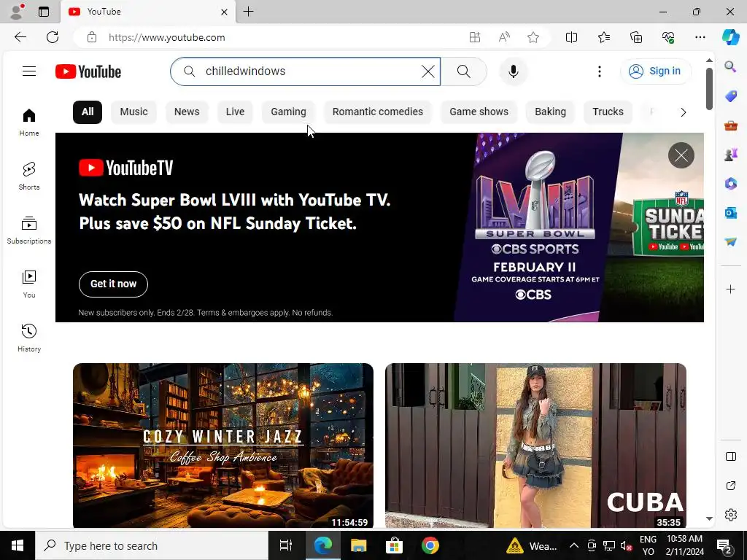Screen dimensions: 747x560
Task: Select the All filter chip
Action: pyautogui.click(x=88, y=112)
